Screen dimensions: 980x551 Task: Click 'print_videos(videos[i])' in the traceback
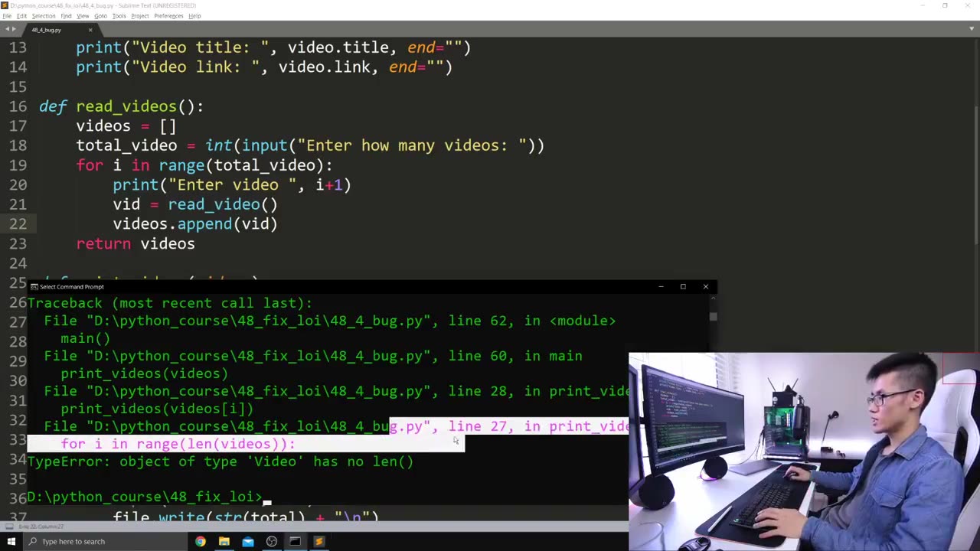pos(157,409)
